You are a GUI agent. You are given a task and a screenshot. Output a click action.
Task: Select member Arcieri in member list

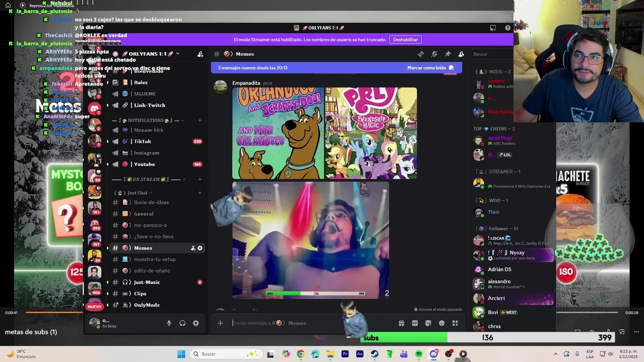(513, 298)
